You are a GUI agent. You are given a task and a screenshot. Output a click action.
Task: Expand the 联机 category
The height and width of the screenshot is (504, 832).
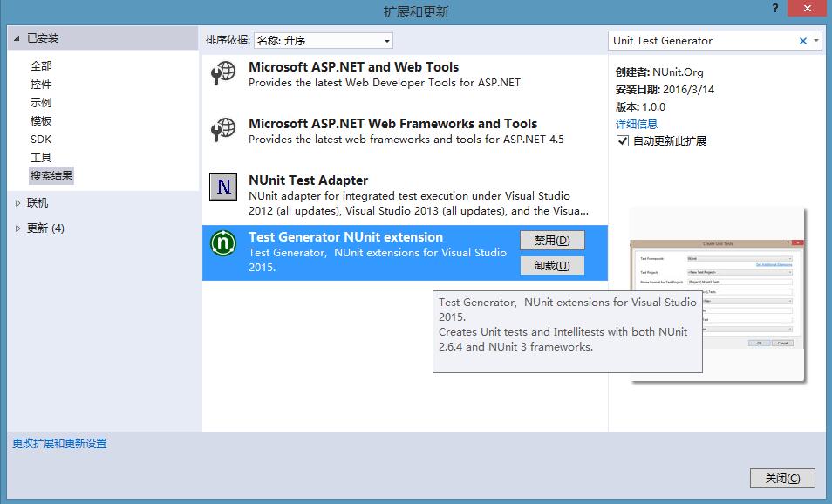pos(17,202)
